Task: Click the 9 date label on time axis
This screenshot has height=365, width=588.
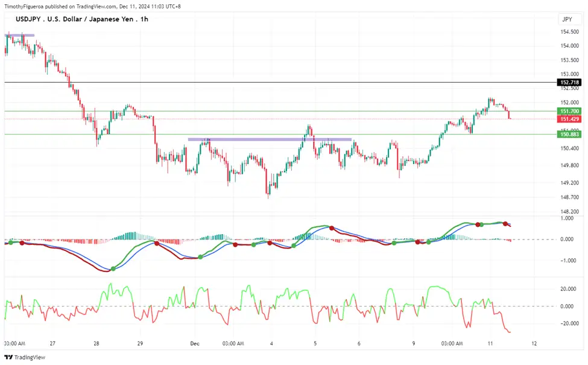Action: click(x=414, y=343)
